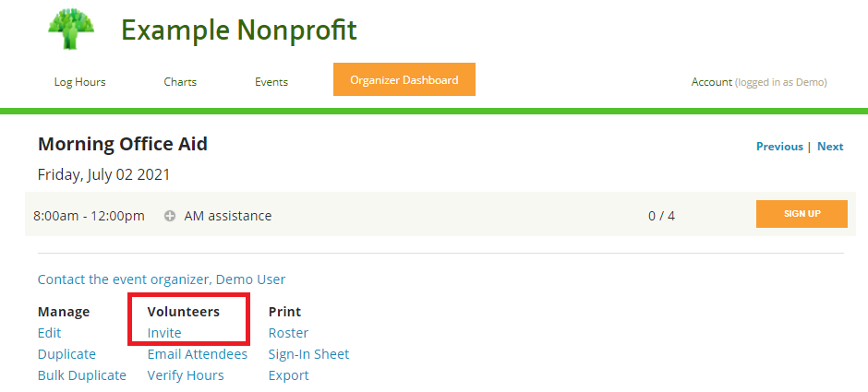Click the orange Sign Up button
This screenshot has width=868, height=392.
tap(802, 214)
